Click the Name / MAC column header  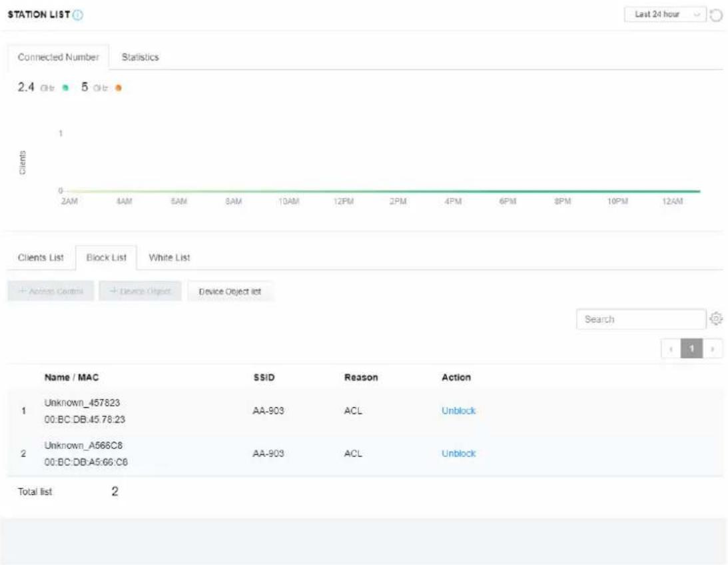pos(71,377)
